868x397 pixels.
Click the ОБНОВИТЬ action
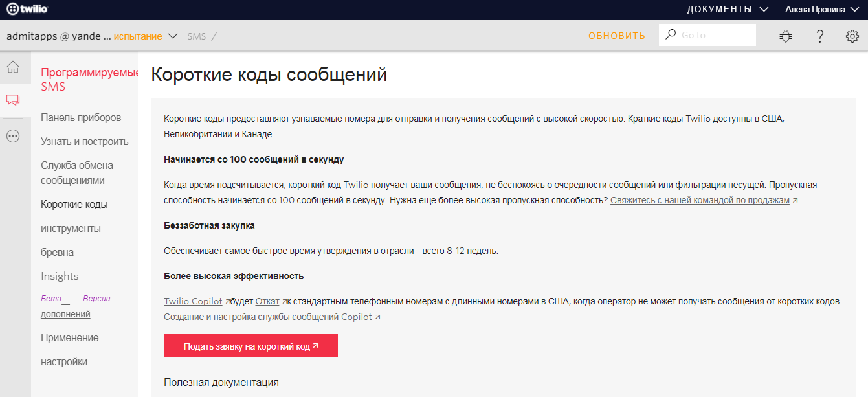tap(616, 36)
